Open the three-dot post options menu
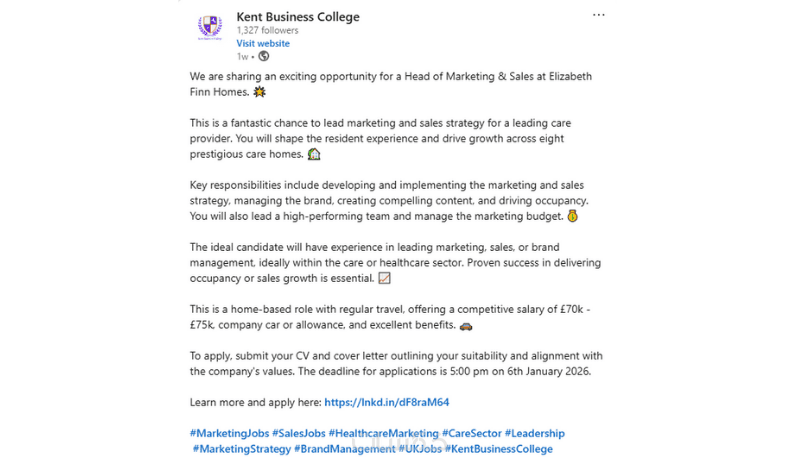Image resolution: width=800 pixels, height=460 pixels. [598, 15]
